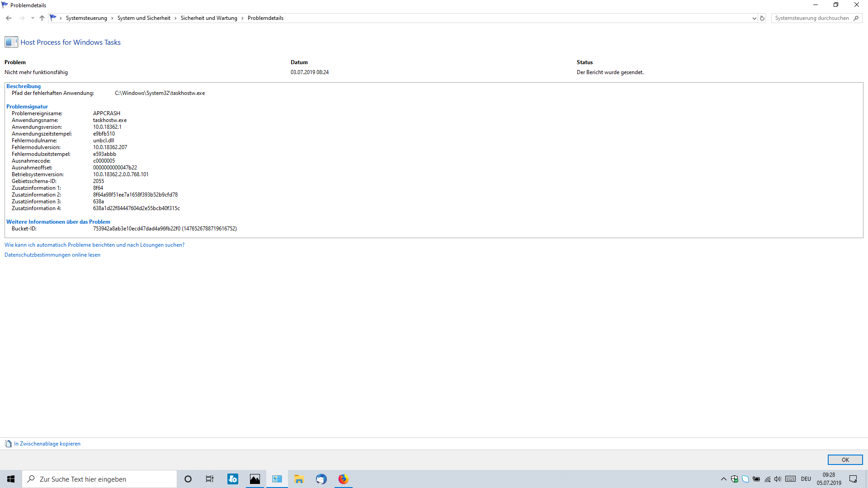This screenshot has height=488, width=868.
Task: Select Bucket-ID value text
Action: (x=165, y=229)
